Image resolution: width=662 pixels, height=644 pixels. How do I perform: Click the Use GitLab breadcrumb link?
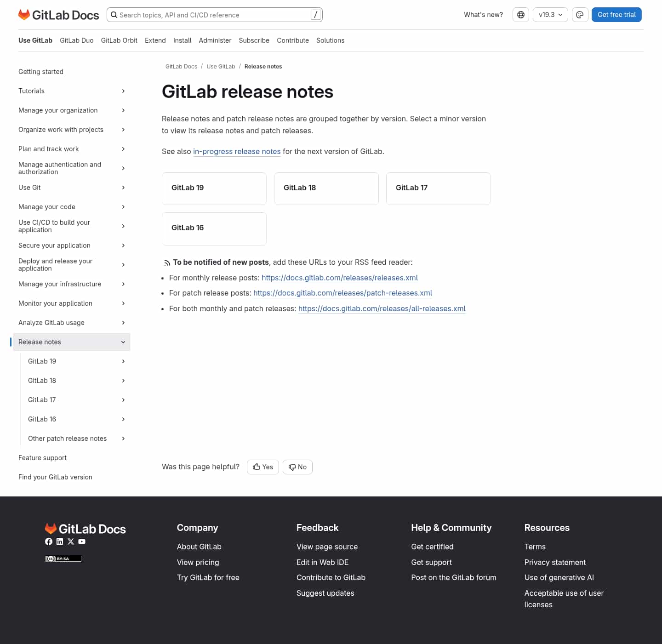221,67
